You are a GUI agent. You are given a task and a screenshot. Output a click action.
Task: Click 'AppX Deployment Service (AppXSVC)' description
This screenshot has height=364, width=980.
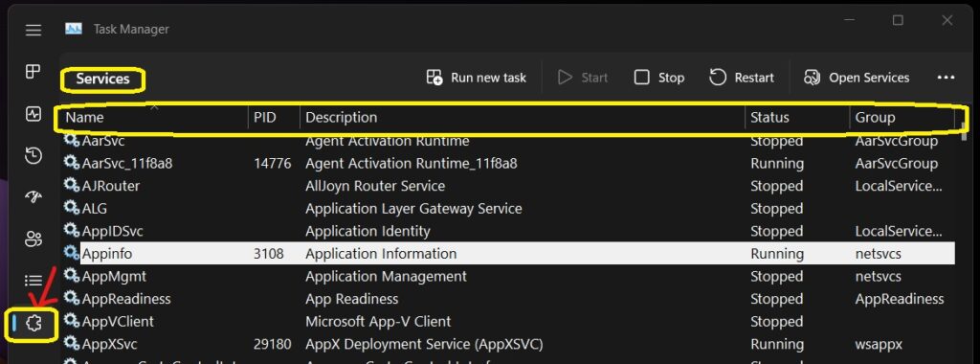click(x=424, y=344)
